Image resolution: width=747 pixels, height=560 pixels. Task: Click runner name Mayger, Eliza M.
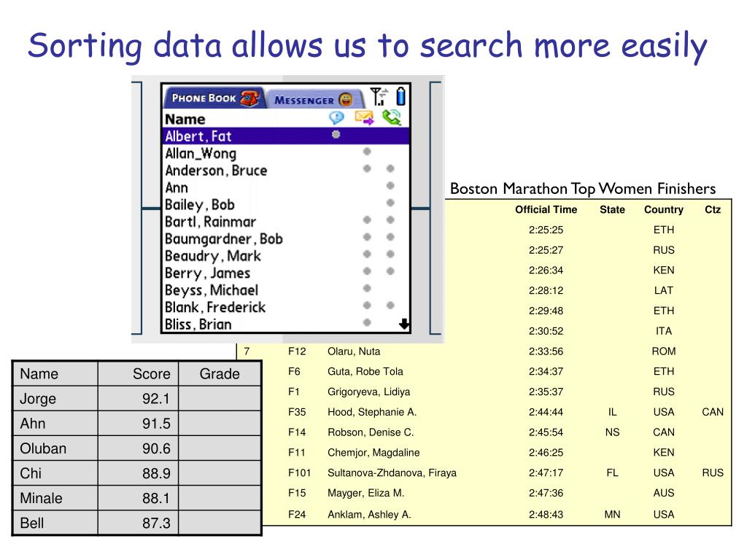pyautogui.click(x=366, y=493)
